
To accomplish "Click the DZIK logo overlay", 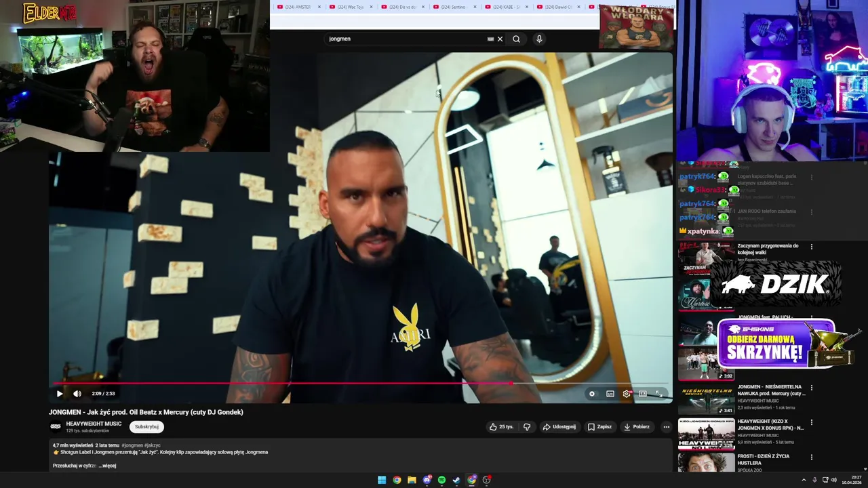I will (x=776, y=285).
